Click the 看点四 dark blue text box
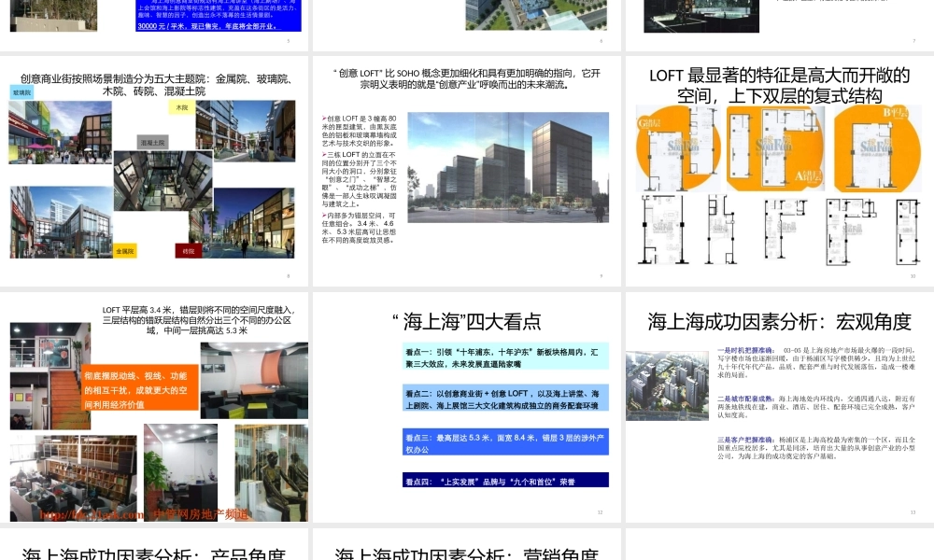Viewport: 934px width, 560px height. (x=505, y=481)
